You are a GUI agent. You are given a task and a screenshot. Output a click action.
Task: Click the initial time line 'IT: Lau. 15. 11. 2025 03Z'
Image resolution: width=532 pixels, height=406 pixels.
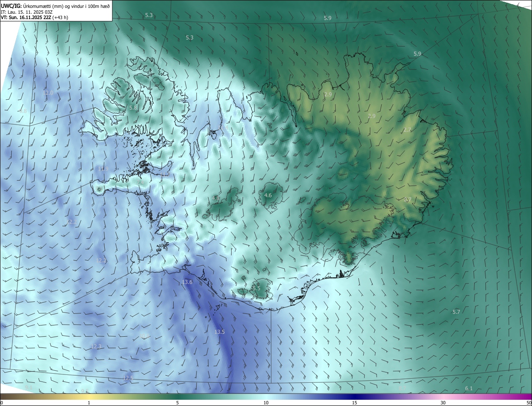[27, 12]
